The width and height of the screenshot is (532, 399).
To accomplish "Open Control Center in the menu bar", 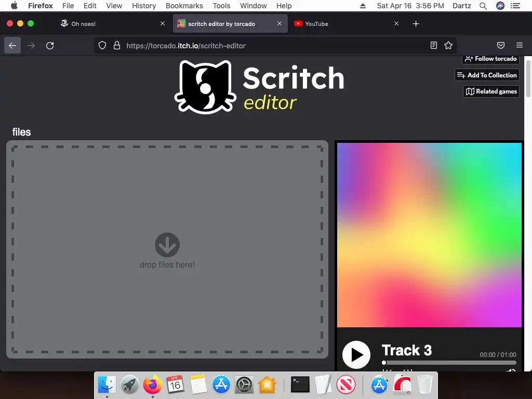I will click(515, 6).
